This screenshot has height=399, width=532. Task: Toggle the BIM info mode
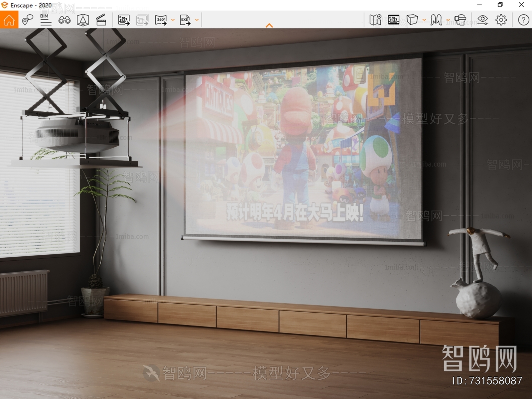tap(46, 20)
